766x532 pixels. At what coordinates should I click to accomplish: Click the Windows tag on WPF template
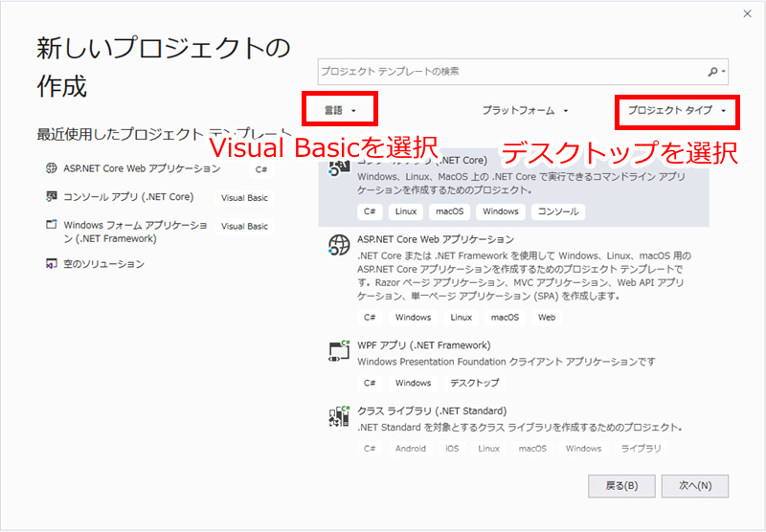tap(413, 383)
